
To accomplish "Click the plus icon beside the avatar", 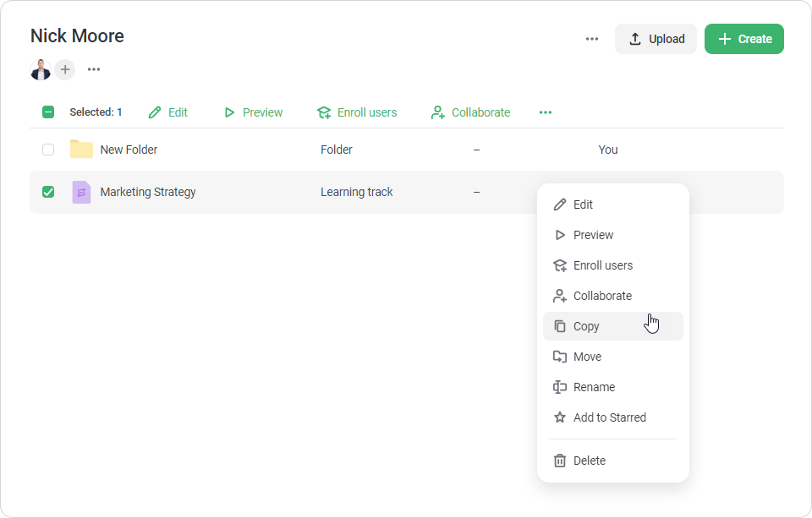I will [x=65, y=70].
